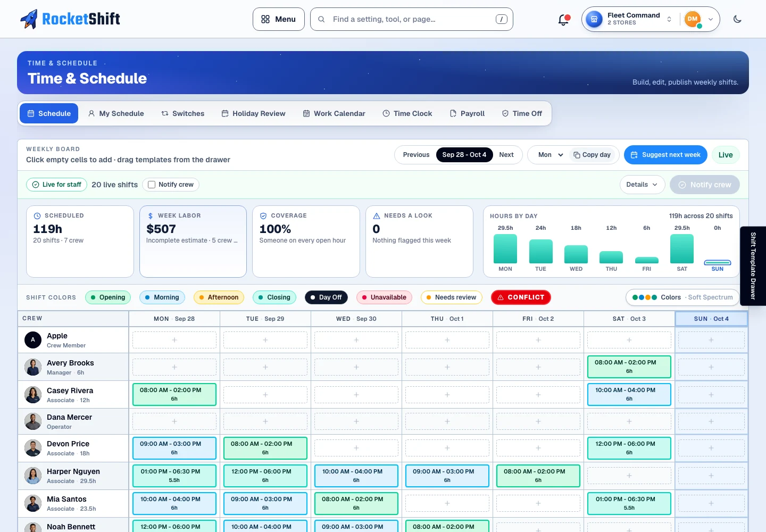This screenshot has height=532, width=766.
Task: Switch to the Schedule tab
Action: [49, 113]
